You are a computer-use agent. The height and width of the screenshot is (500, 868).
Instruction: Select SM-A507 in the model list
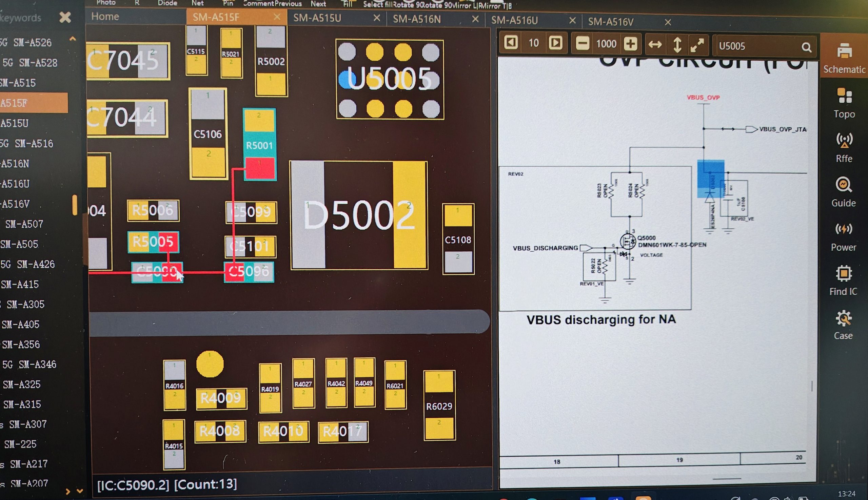(x=24, y=224)
